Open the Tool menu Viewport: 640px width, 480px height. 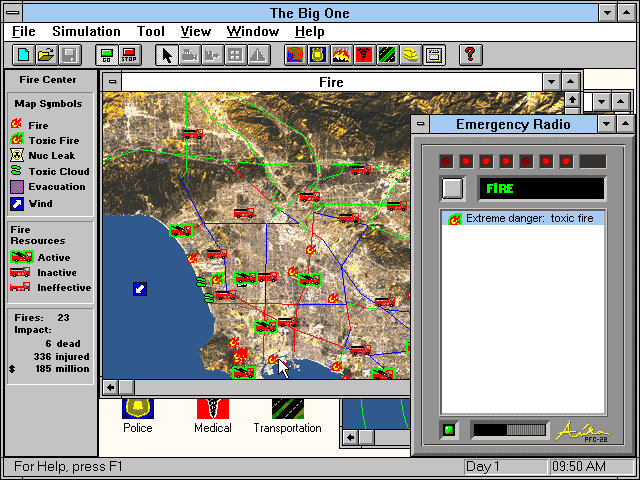coord(151,31)
